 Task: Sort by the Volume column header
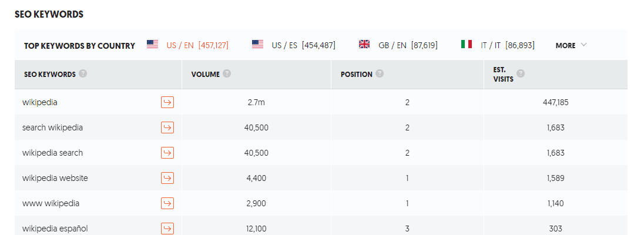[x=206, y=75]
